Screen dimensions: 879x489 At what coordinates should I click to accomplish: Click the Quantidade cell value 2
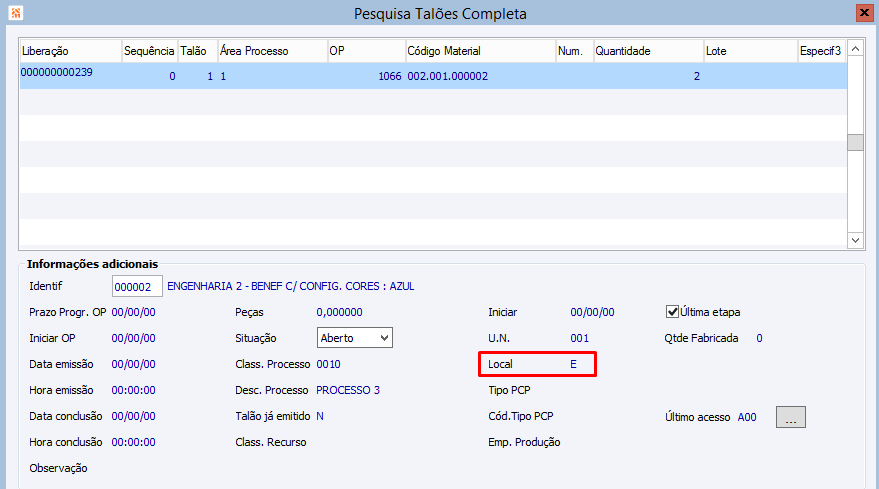[697, 76]
